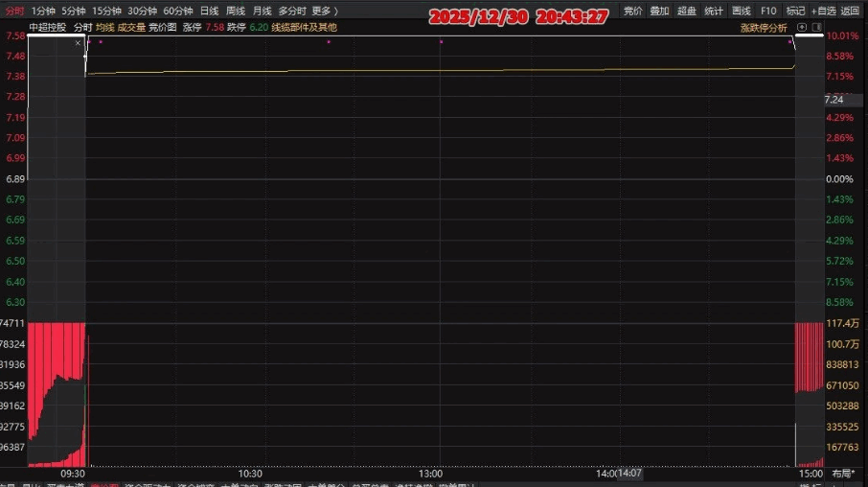Click the 中超控股 stock name label
This screenshot has height=487, width=868.
tap(48, 27)
